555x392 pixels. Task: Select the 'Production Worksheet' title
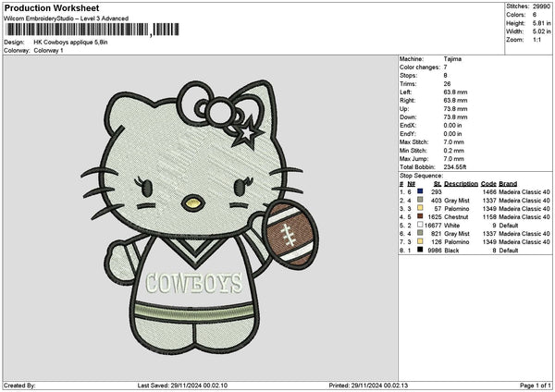click(x=52, y=8)
